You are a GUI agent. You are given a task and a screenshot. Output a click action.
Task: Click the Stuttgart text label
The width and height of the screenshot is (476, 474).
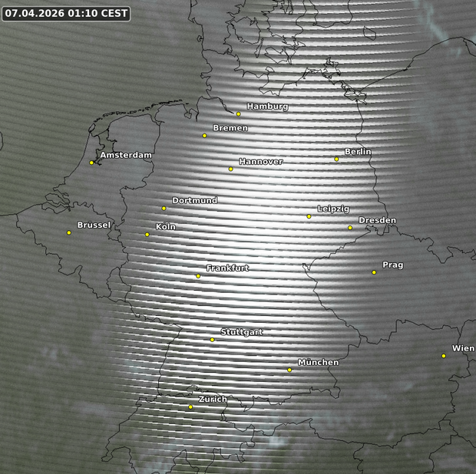click(242, 332)
